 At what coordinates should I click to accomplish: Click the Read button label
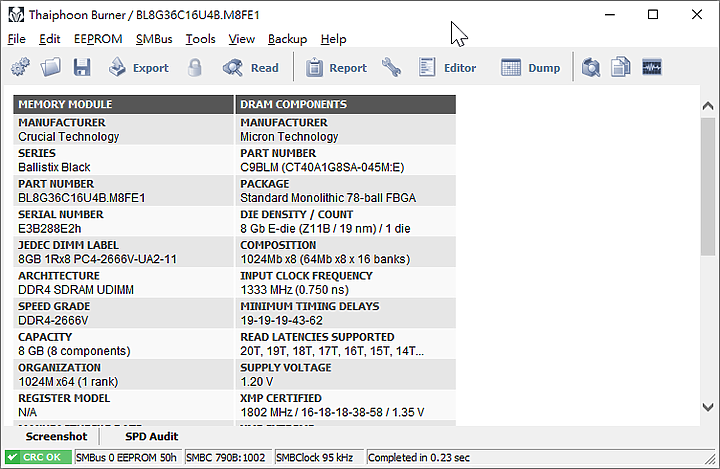tap(264, 68)
